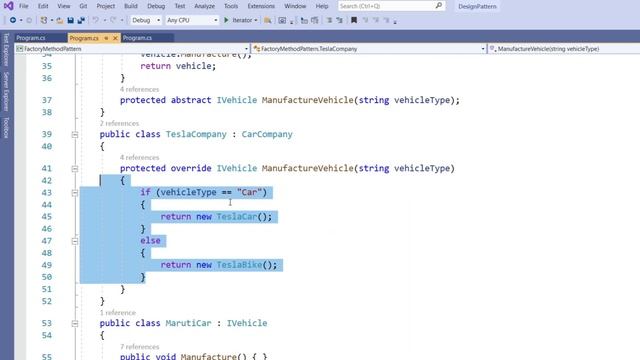Click the Increase indent toolbar icon
Image resolution: width=640 pixels, height=360 pixels.
pos(339,20)
